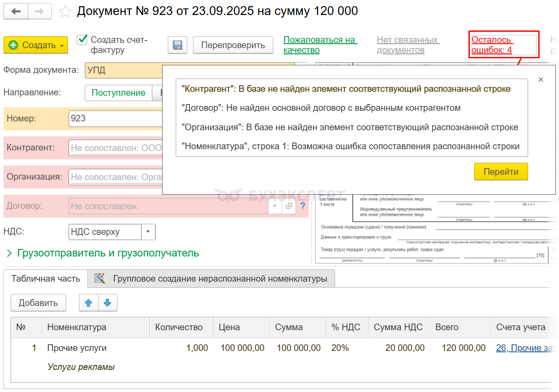The width and height of the screenshot is (559, 392).
Task: Move table row down with arrow
Action: click(x=107, y=303)
